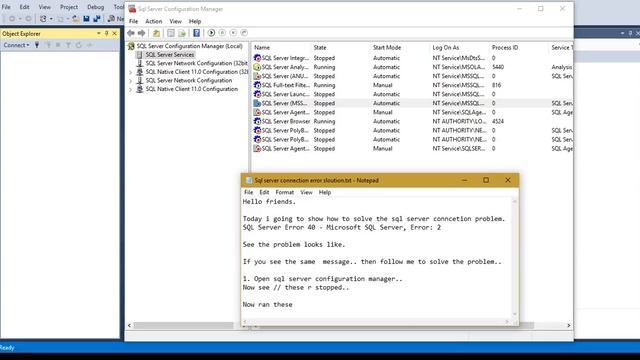This screenshot has height=360, width=640.
Task: Open Help via the blue question-mark icon
Action: pos(197,33)
